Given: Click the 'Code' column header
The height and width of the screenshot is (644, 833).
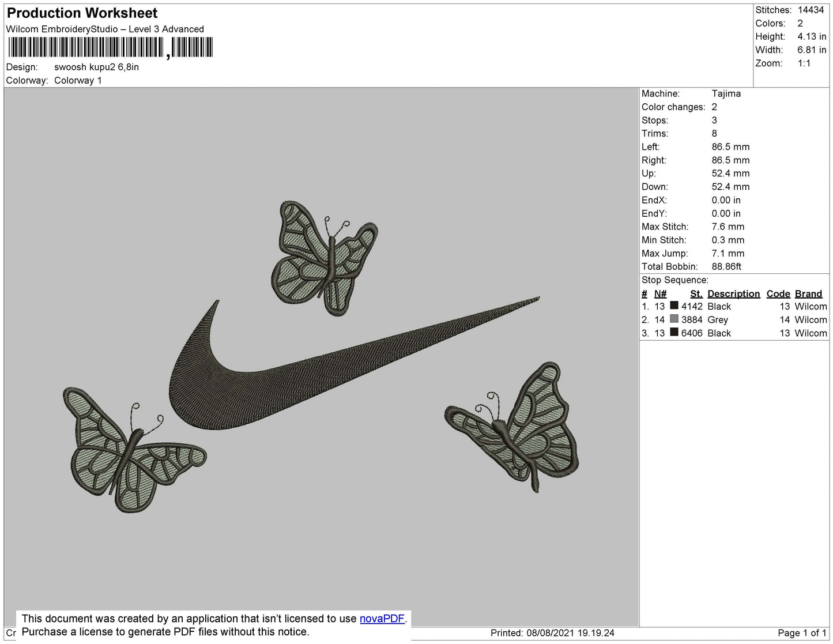Looking at the screenshot, I should click(x=778, y=293).
